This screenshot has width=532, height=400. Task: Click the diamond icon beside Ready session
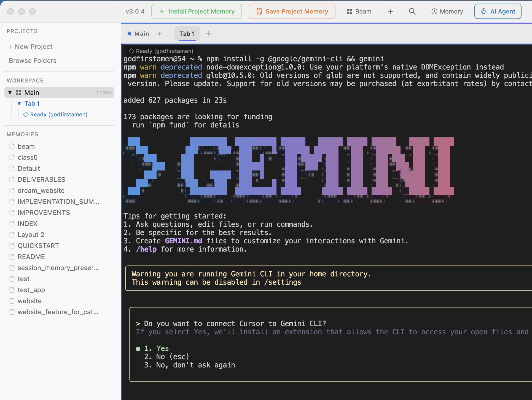tap(26, 114)
